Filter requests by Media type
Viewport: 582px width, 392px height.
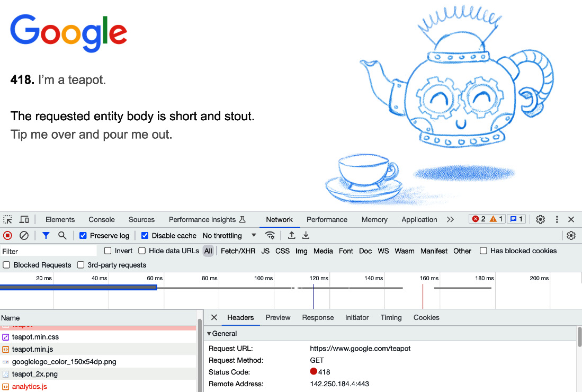(x=323, y=251)
